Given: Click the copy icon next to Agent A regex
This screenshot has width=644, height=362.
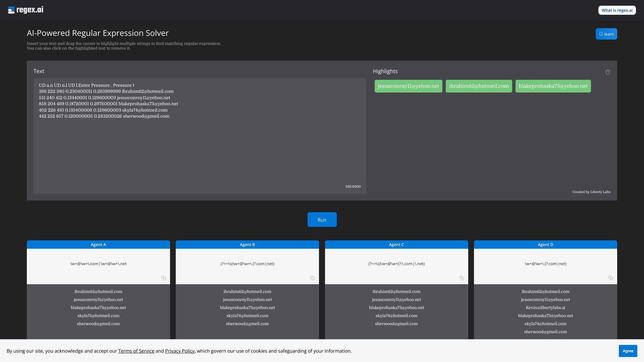Looking at the screenshot, I should [164, 278].
